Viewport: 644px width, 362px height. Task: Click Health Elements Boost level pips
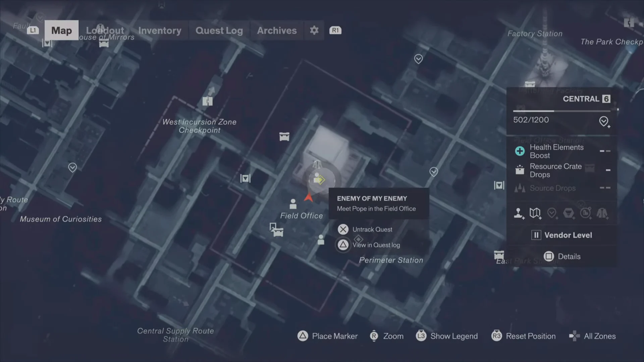pyautogui.click(x=605, y=151)
